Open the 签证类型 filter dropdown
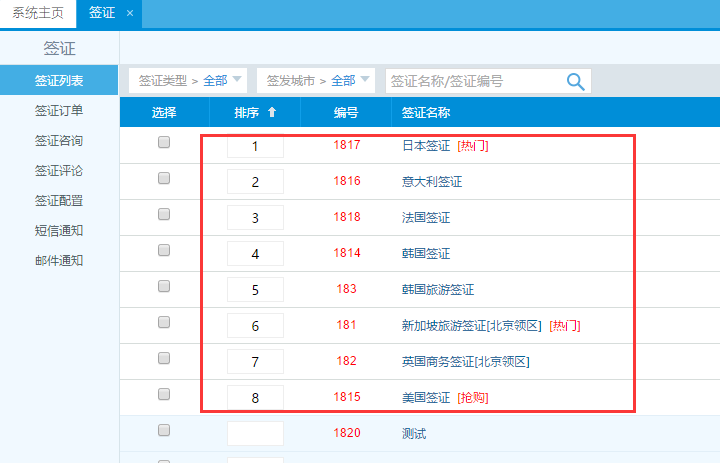The height and width of the screenshot is (463, 720). 190,80
